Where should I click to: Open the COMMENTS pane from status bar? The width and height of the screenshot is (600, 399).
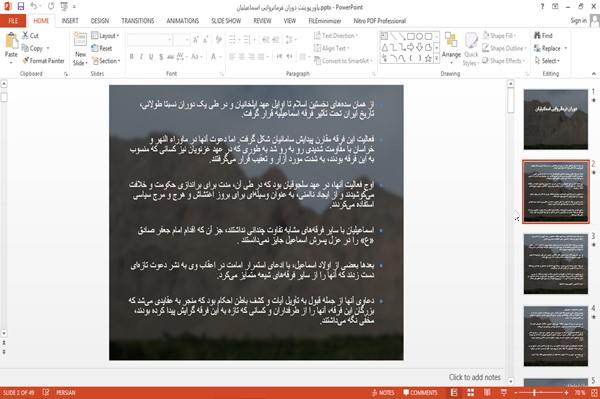click(x=420, y=393)
